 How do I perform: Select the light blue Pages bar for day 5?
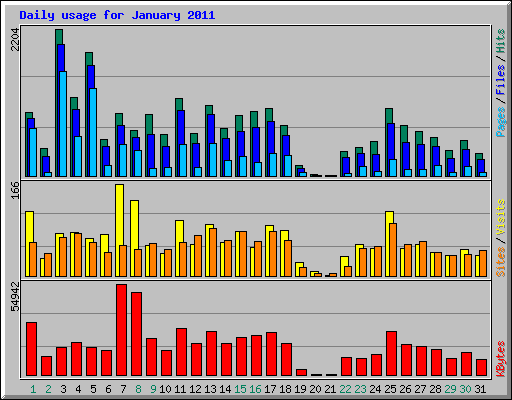pyautogui.click(x=93, y=132)
